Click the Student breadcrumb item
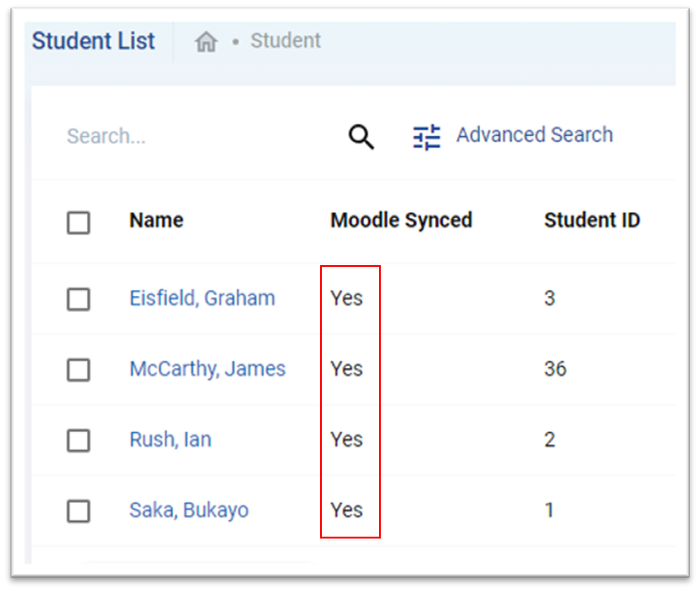Viewport: 700px width, 591px height. coord(285,40)
